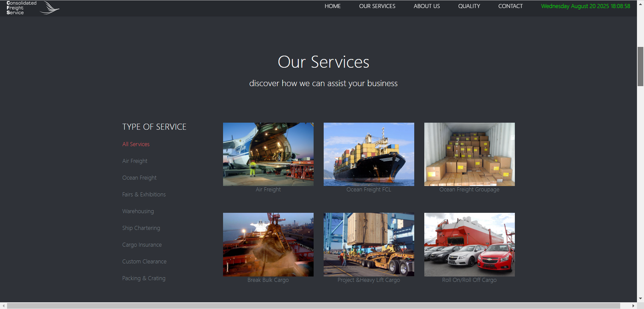Click the vertical scrollbar down arrow

640,298
